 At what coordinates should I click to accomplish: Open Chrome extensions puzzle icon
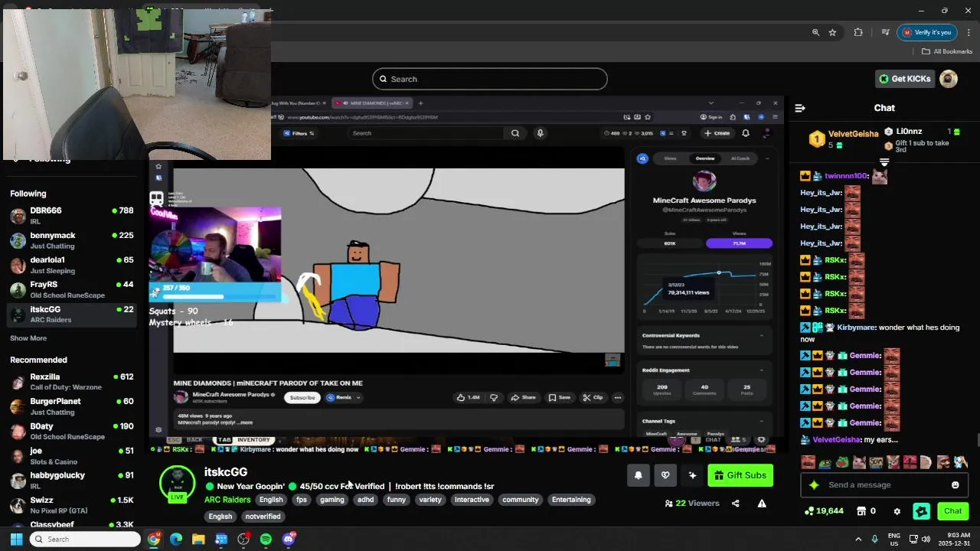click(858, 32)
